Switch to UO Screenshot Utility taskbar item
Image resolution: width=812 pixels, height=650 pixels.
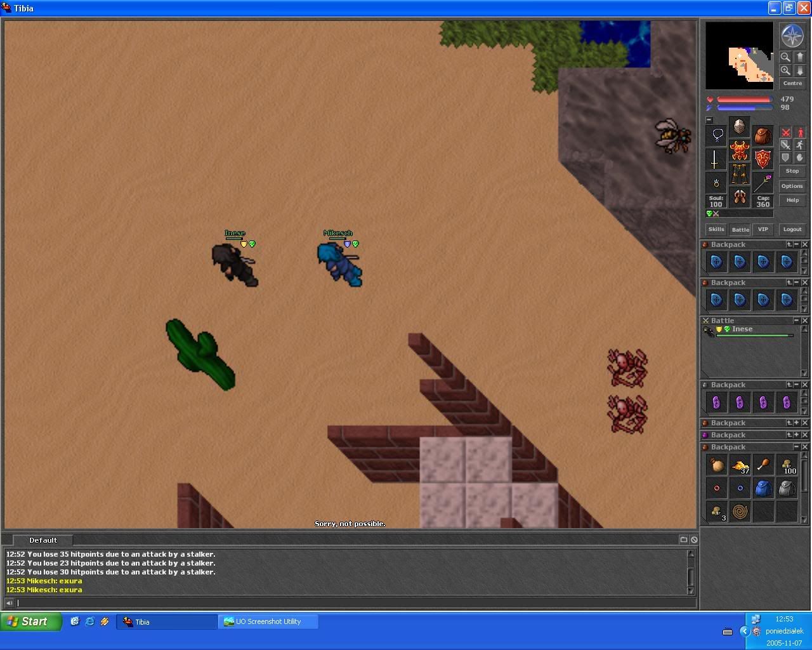pos(268,622)
